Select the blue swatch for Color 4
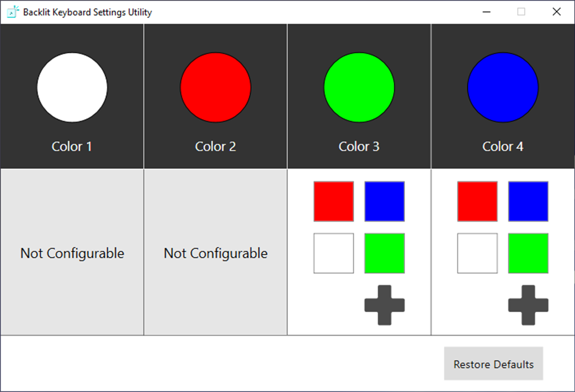 528,201
